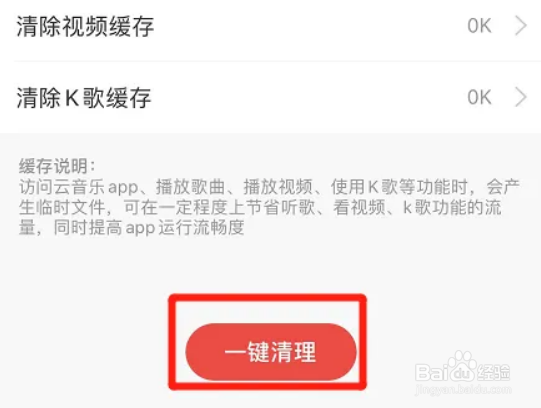The width and height of the screenshot is (541, 408).
Task: Click the Baidu 经验 watermark text
Action: (x=493, y=373)
